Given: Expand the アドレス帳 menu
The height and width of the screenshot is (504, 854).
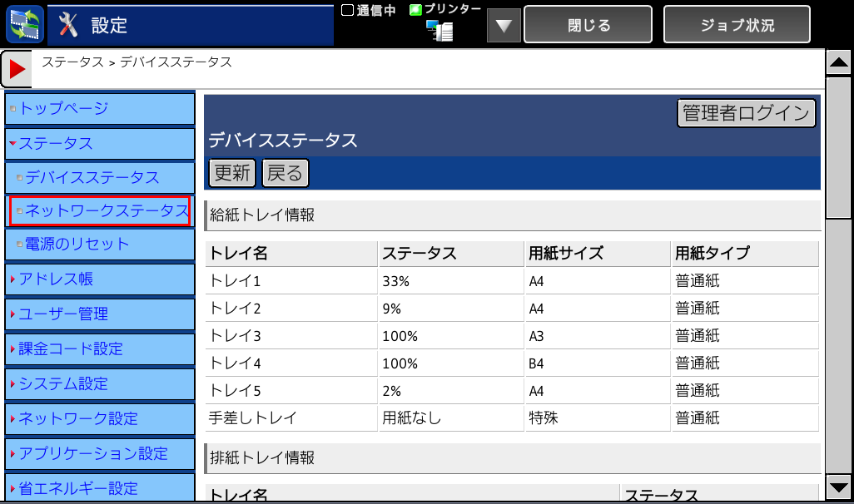Looking at the screenshot, I should point(56,279).
